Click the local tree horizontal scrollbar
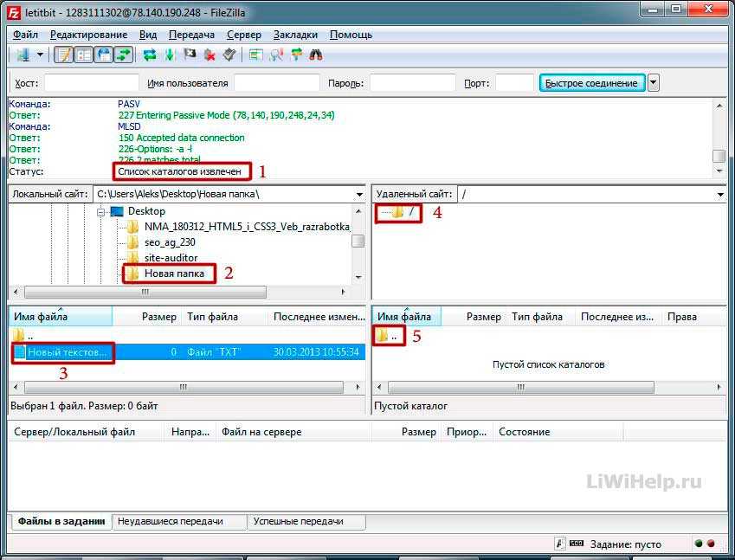The height and width of the screenshot is (560, 735). click(145, 292)
